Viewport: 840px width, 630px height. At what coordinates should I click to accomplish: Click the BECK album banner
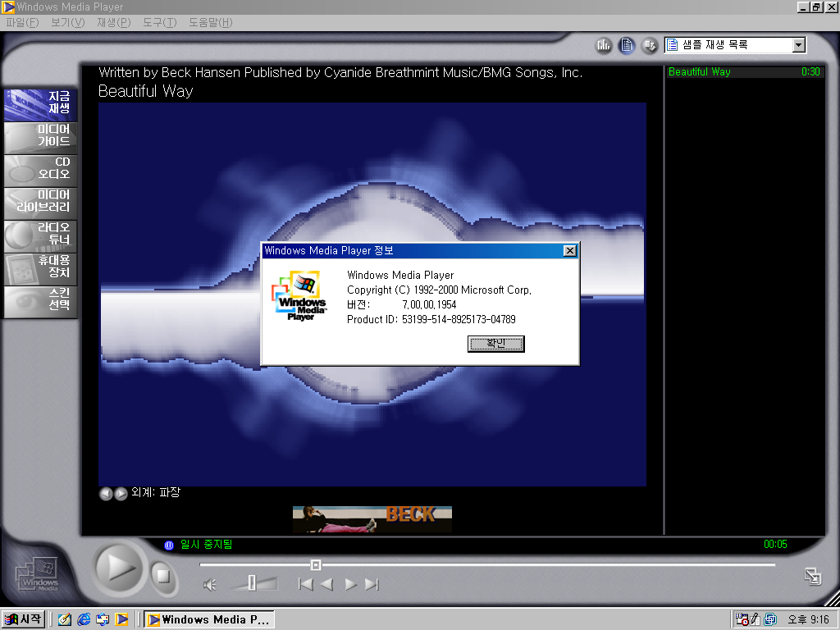[372, 519]
